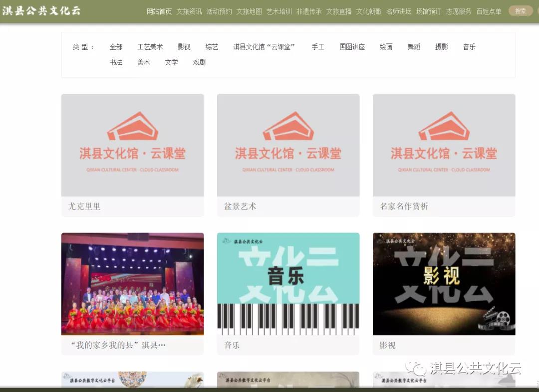
Task: Open the 名家名作赏析 course thumbnail
Action: point(444,145)
